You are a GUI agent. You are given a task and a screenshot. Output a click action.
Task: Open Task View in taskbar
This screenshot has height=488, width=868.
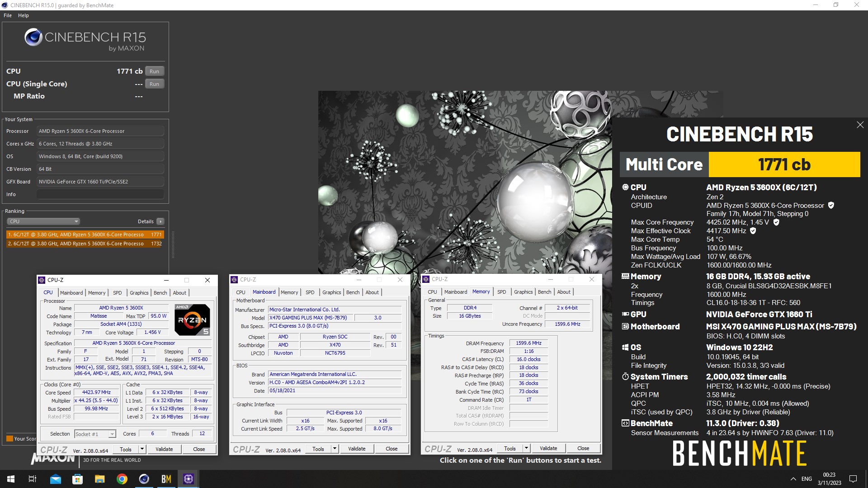click(x=33, y=479)
